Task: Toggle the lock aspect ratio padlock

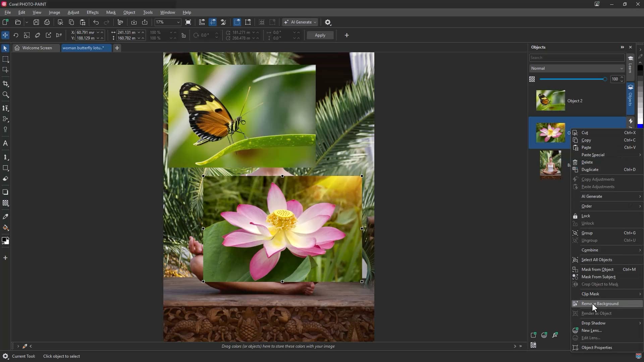Action: pyautogui.click(x=184, y=35)
